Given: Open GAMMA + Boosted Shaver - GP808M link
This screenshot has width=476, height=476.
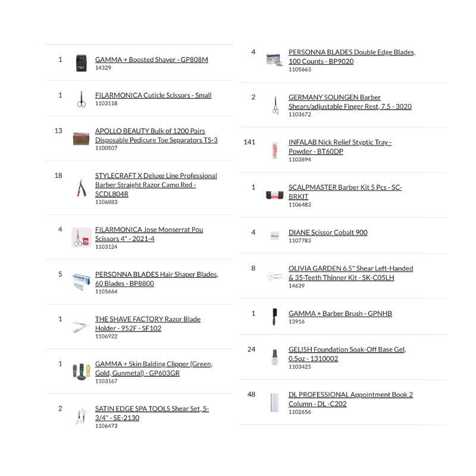Looking at the screenshot, I should [152, 60].
